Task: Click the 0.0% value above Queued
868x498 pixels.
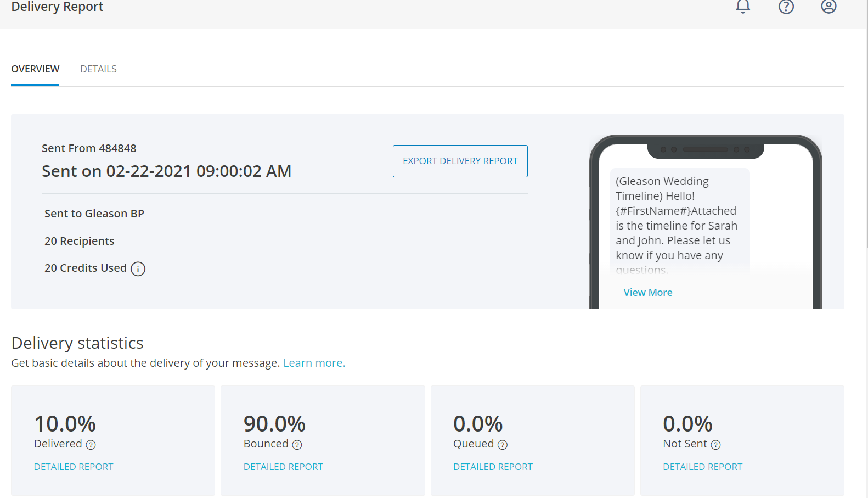Action: 478,424
